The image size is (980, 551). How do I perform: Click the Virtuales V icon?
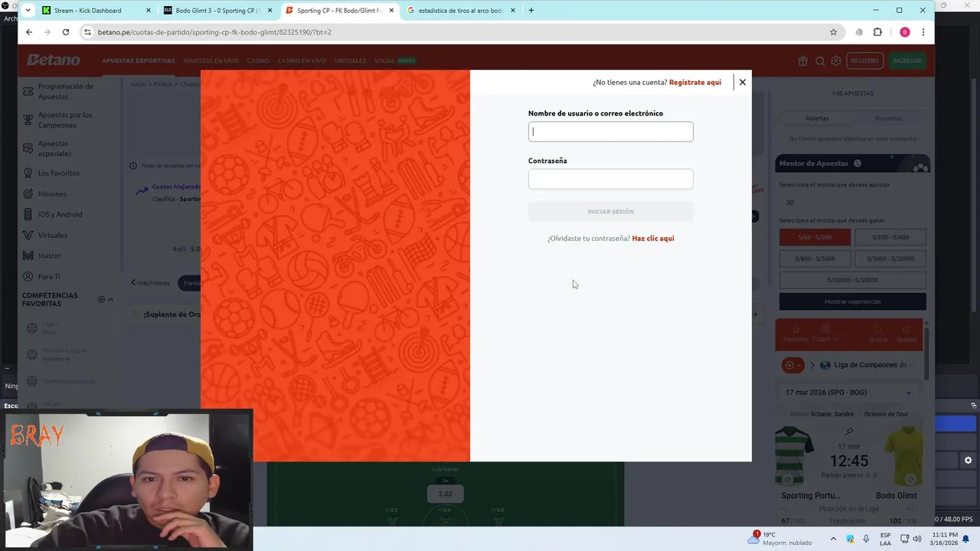28,235
